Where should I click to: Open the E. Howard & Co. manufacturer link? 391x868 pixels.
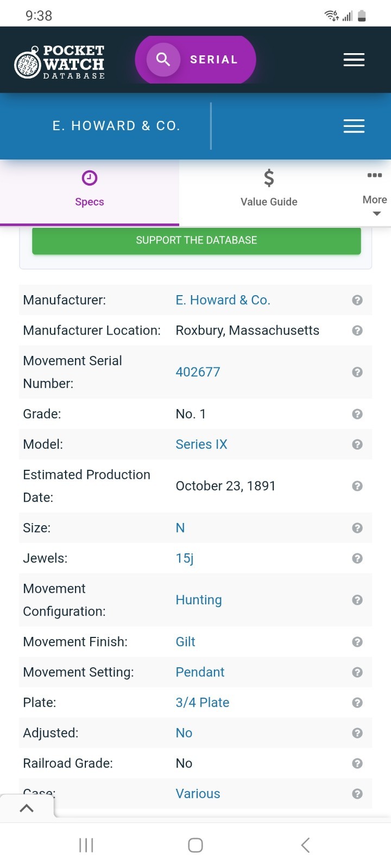pos(223,300)
